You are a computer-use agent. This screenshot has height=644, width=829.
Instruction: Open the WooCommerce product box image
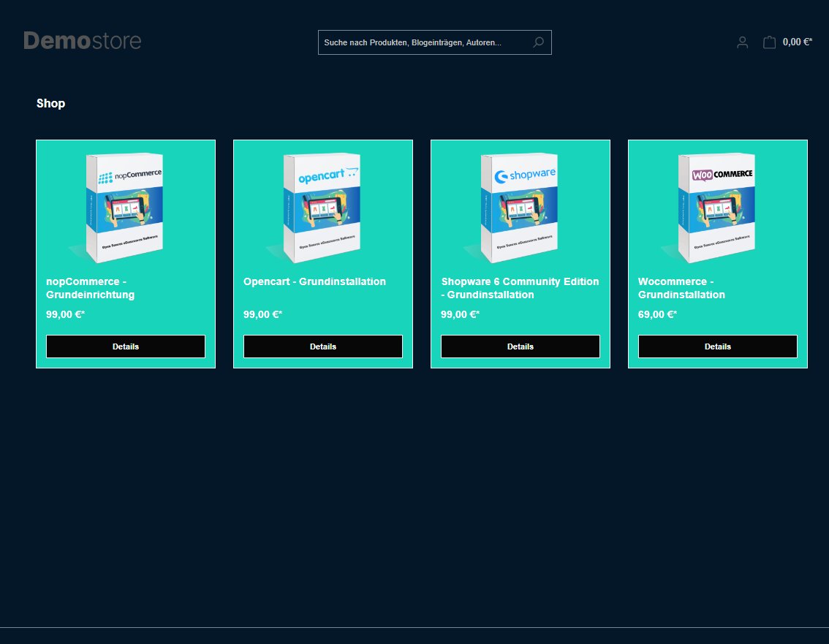tap(718, 208)
